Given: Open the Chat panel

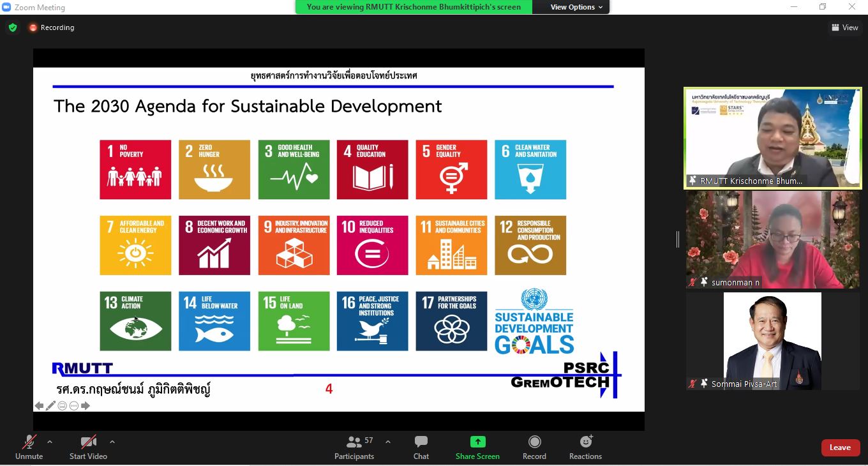Looking at the screenshot, I should pyautogui.click(x=421, y=447).
